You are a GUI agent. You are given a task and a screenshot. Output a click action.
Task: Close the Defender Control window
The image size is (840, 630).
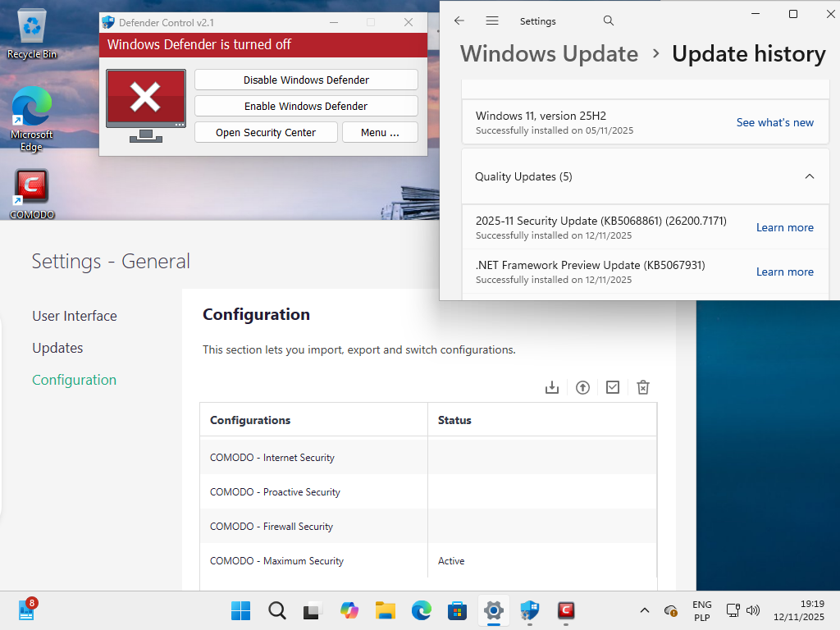(409, 22)
